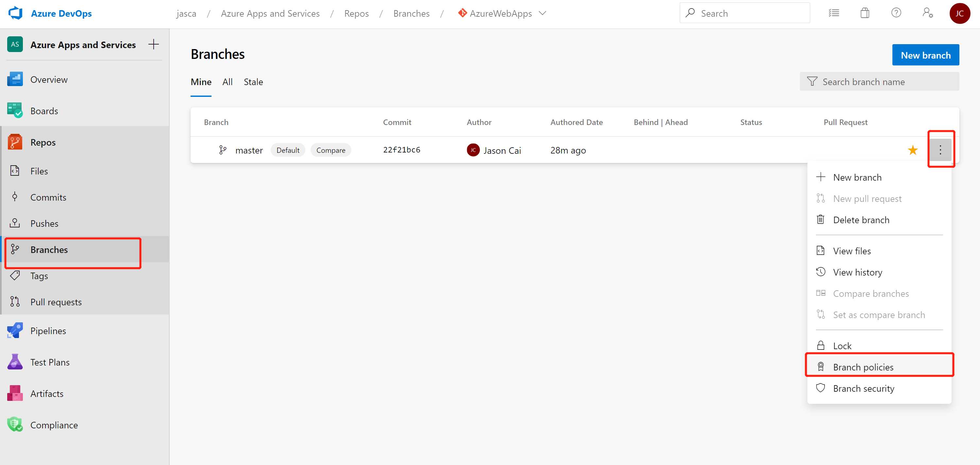Screen dimensions: 980x465
Task: Choose View history from menu
Action: (x=879, y=272)
